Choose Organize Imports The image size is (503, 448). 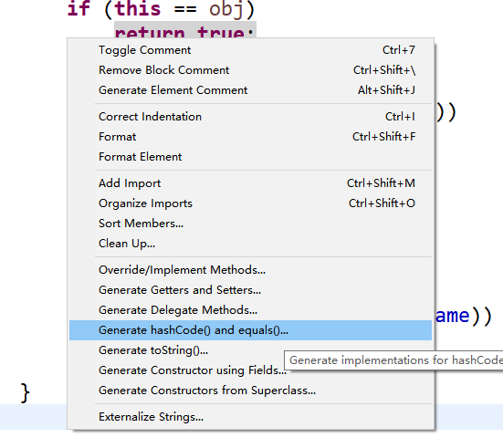250,203
